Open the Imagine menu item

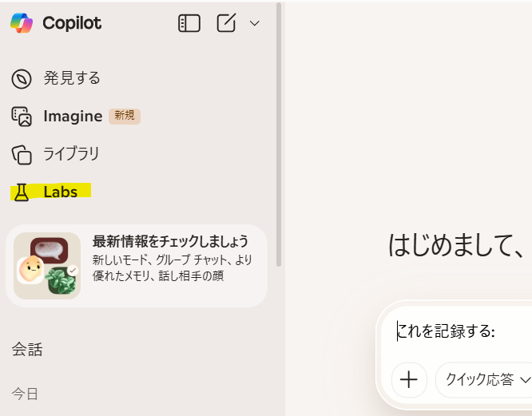coord(73,117)
